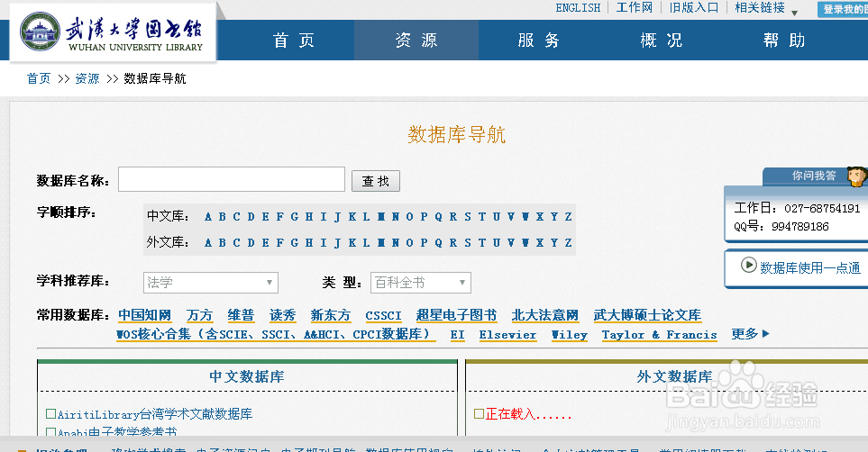Click 首页 in the breadcrumb
This screenshot has width=868, height=452.
[x=39, y=78]
